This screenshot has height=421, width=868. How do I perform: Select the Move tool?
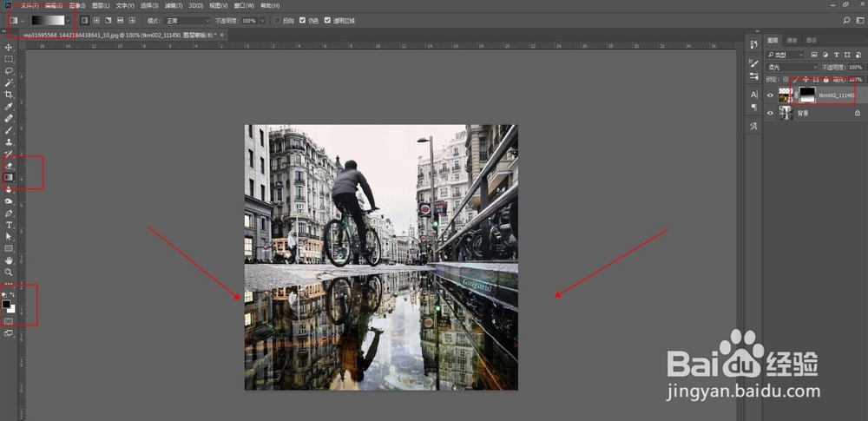click(9, 47)
